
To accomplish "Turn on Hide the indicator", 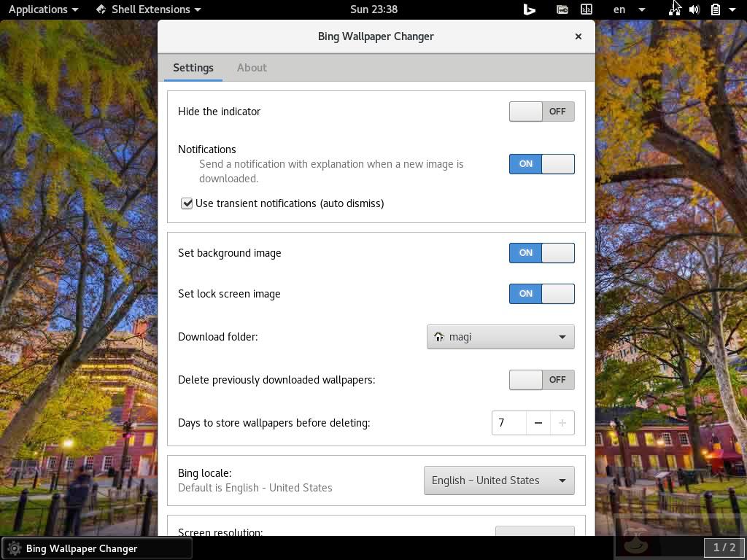I will pos(541,111).
